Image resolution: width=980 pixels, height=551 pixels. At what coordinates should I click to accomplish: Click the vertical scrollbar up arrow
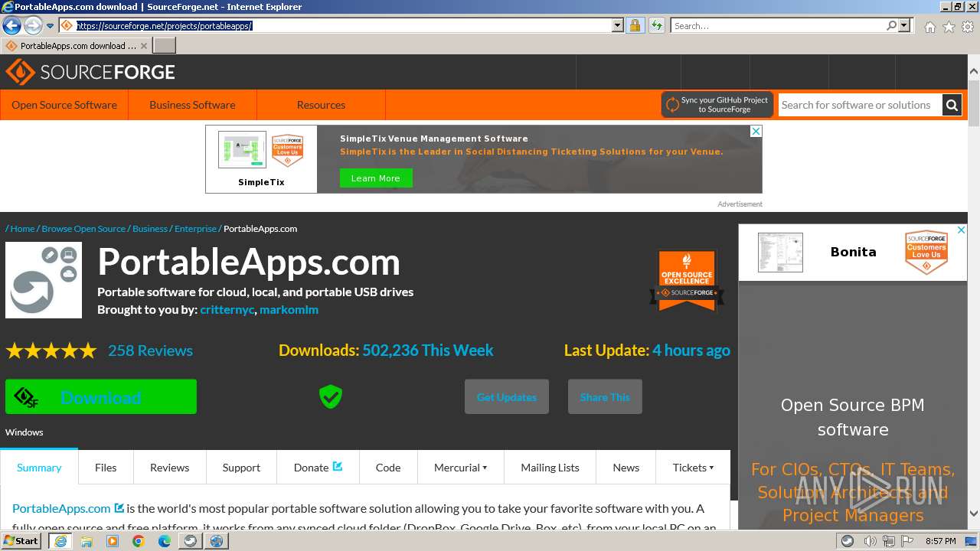coord(973,71)
